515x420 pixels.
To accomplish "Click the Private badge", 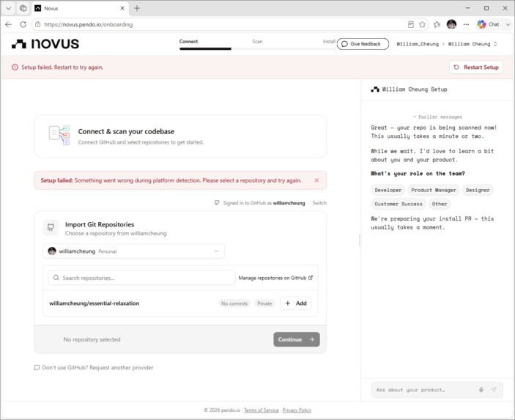I will click(x=264, y=303).
